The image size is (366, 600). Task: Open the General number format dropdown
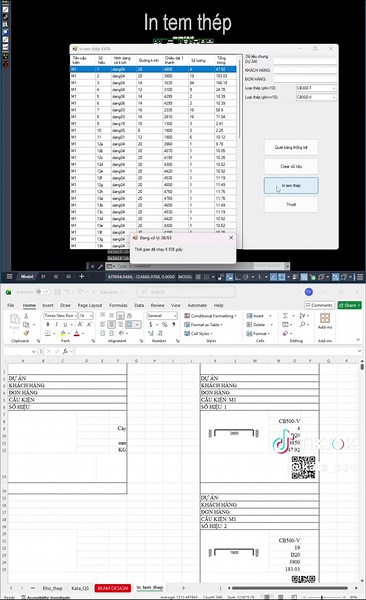[x=175, y=316]
